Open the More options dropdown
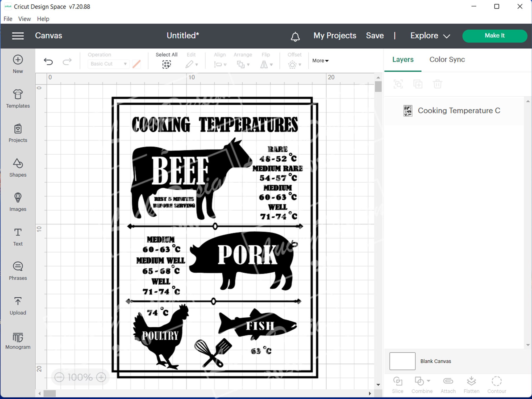 320,61
